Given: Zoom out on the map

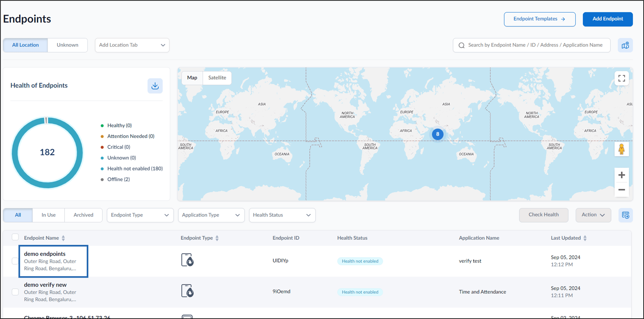Looking at the screenshot, I should pos(622,190).
